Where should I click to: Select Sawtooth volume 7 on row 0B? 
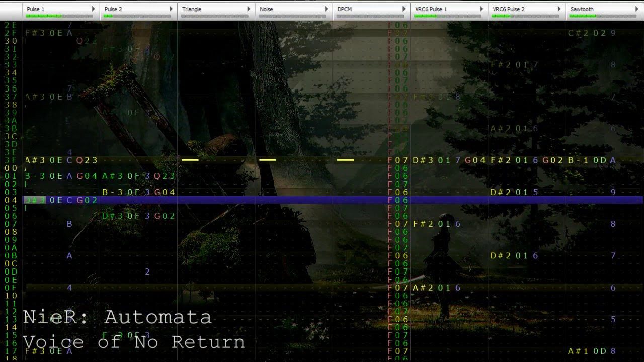click(x=613, y=256)
